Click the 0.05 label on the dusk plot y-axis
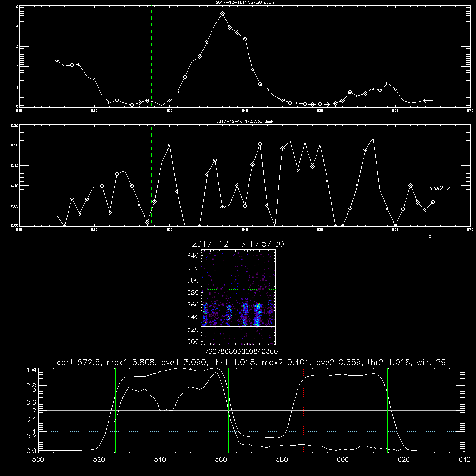This screenshot has width=476, height=476. click(15, 206)
